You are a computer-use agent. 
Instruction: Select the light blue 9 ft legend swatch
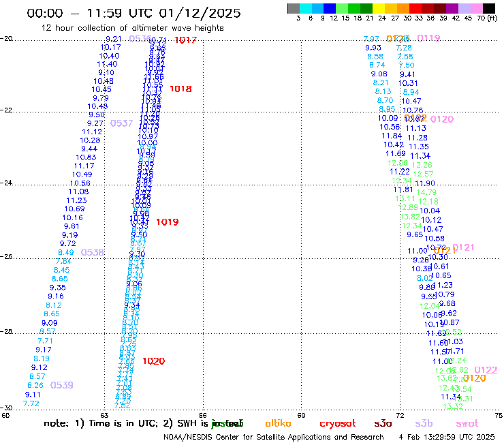coord(318,8)
